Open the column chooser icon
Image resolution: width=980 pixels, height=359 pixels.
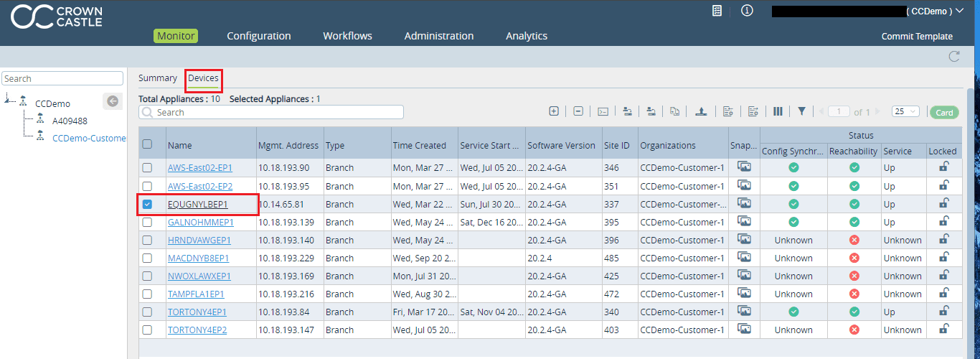coord(778,111)
